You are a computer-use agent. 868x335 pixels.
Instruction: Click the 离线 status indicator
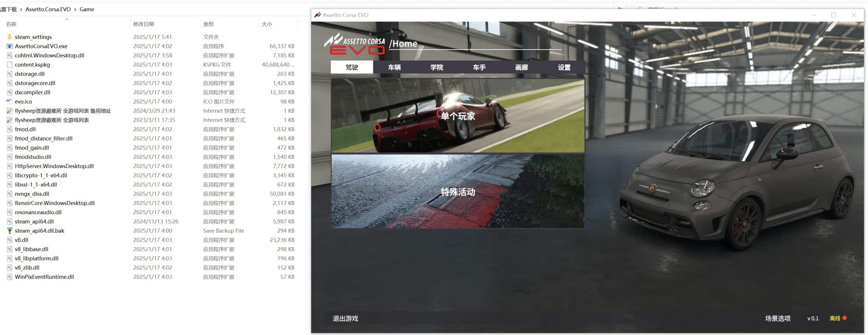tap(837, 318)
